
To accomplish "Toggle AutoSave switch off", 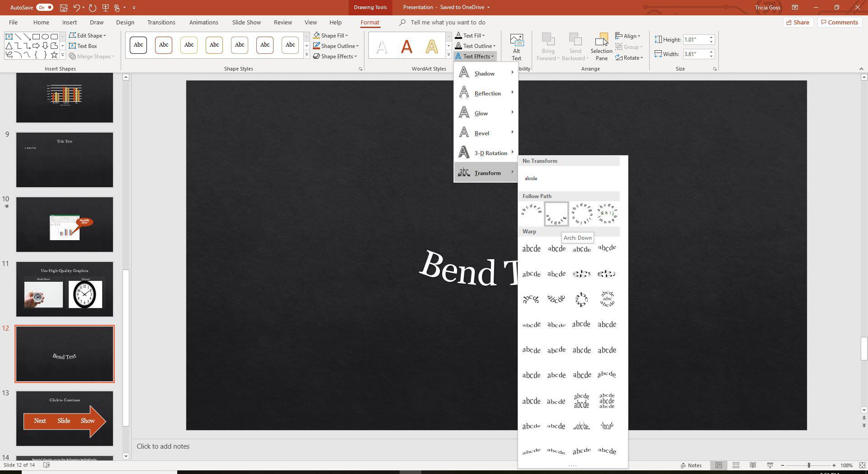I will click(45, 7).
